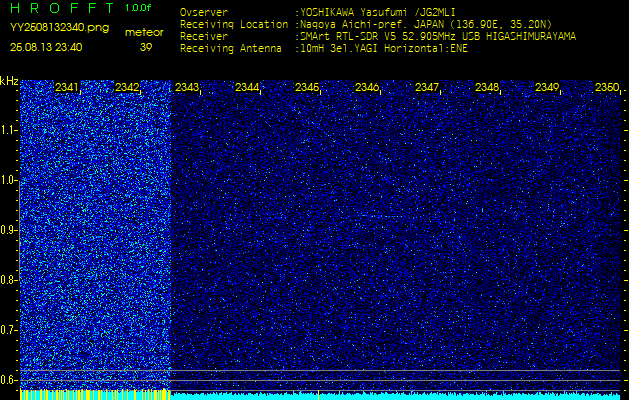Click the date stamp 25.08.13 23:40
Image resolution: width=629 pixels, height=400 pixels.
[x=46, y=47]
